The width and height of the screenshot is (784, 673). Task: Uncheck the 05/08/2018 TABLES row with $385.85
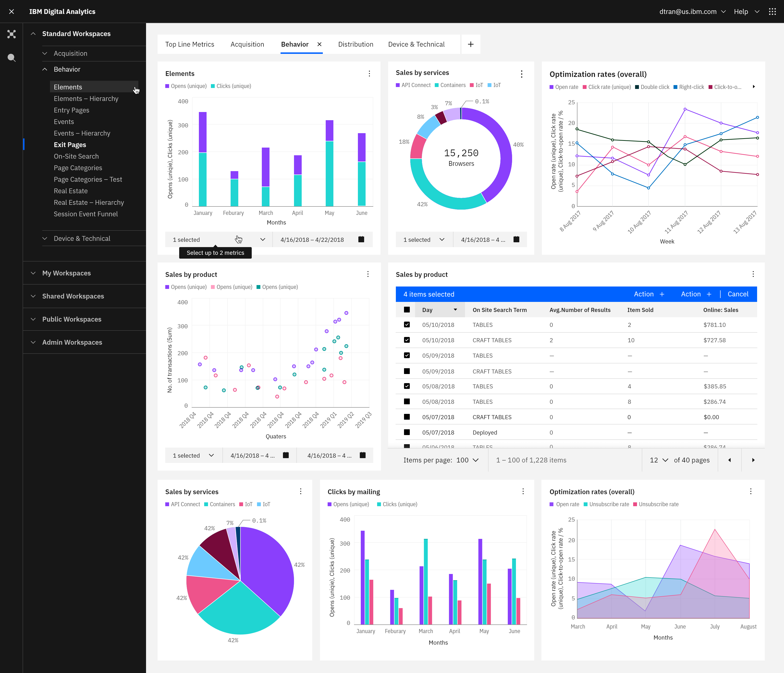point(407,386)
